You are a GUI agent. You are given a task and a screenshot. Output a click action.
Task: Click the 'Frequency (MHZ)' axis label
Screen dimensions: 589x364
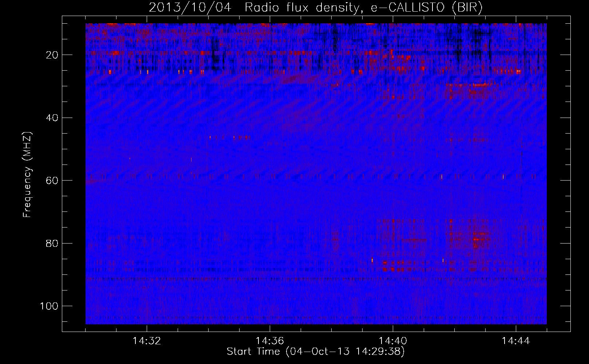coord(27,175)
